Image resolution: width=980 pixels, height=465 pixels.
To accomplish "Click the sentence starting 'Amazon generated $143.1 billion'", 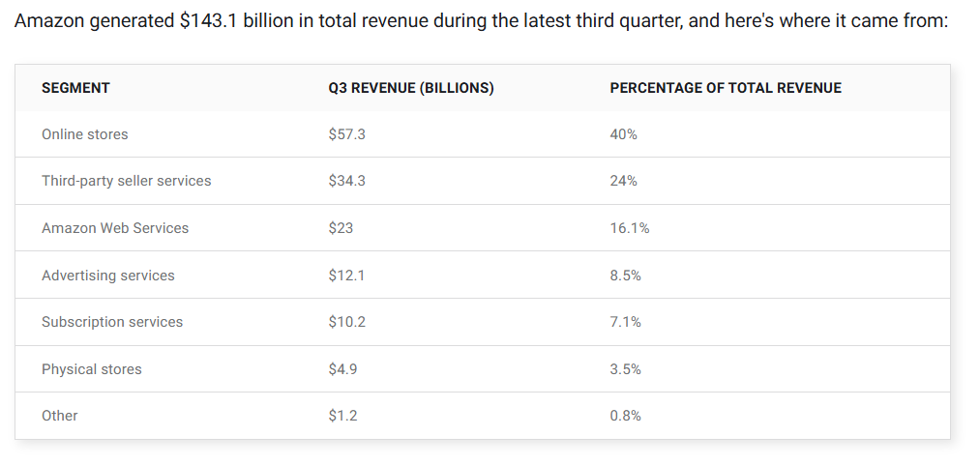I will pos(481,21).
